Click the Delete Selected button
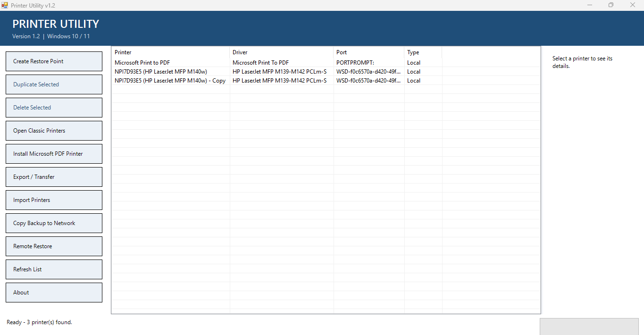This screenshot has width=644, height=335. 54,108
